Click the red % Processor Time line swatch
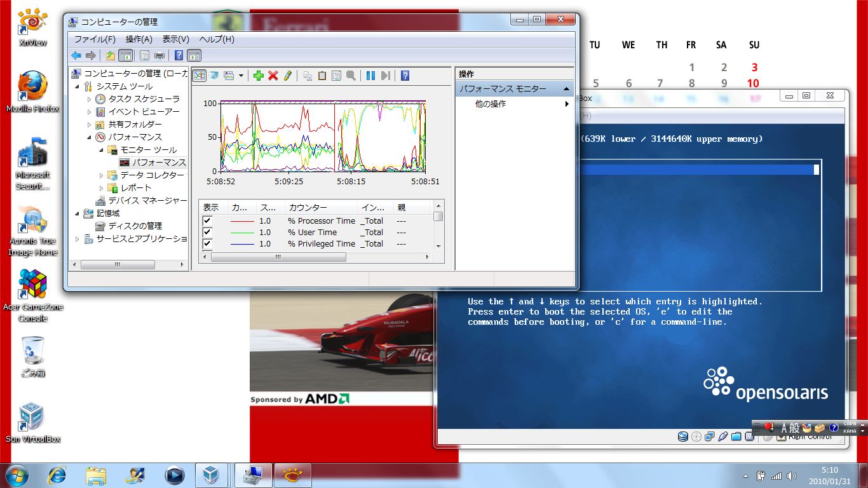 pos(241,221)
